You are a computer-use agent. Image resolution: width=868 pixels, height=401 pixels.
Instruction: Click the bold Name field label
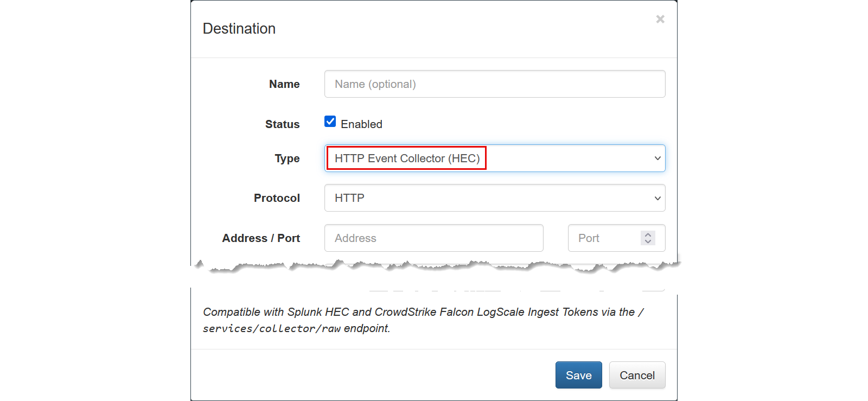[x=284, y=84]
